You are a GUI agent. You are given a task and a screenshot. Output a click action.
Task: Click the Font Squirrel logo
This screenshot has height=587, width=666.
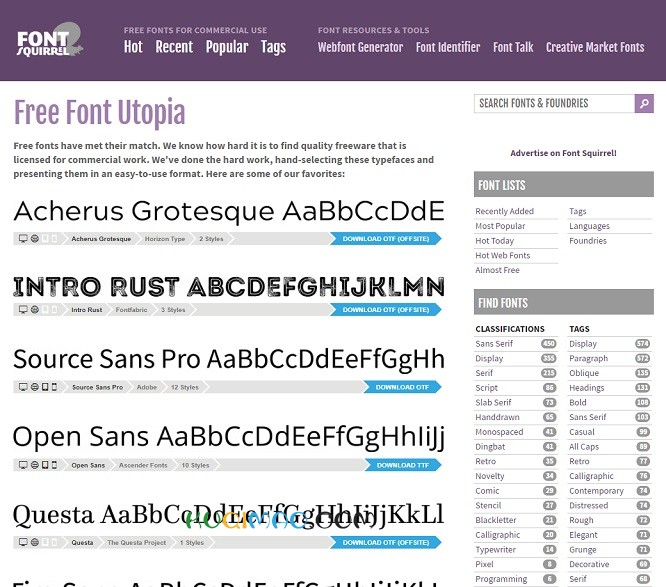click(50, 40)
